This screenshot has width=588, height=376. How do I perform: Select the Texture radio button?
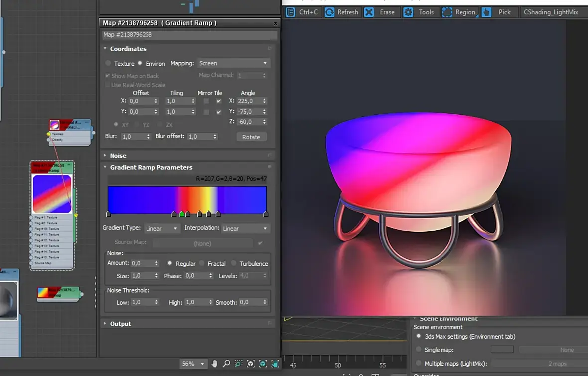(108, 63)
